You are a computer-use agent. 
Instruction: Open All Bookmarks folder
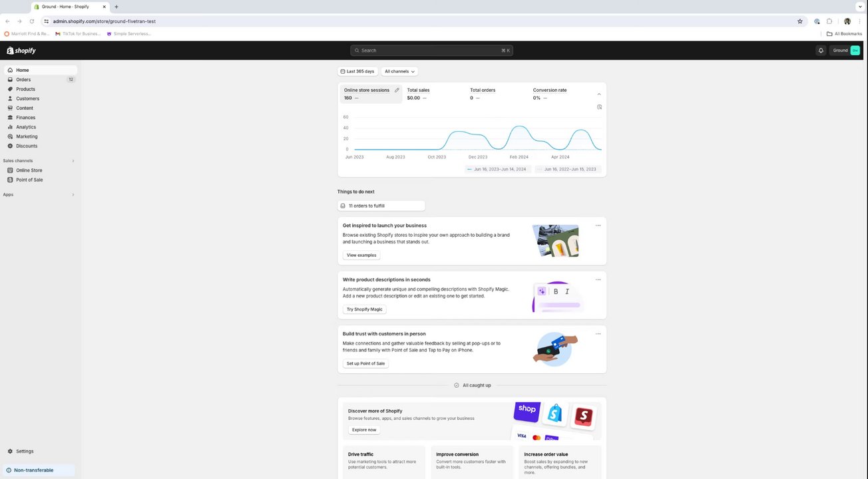click(845, 34)
